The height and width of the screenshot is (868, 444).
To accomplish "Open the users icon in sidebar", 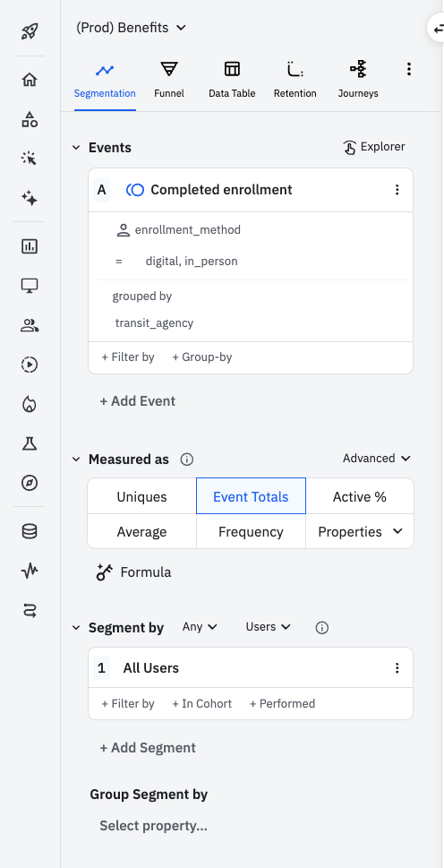I will (30, 325).
